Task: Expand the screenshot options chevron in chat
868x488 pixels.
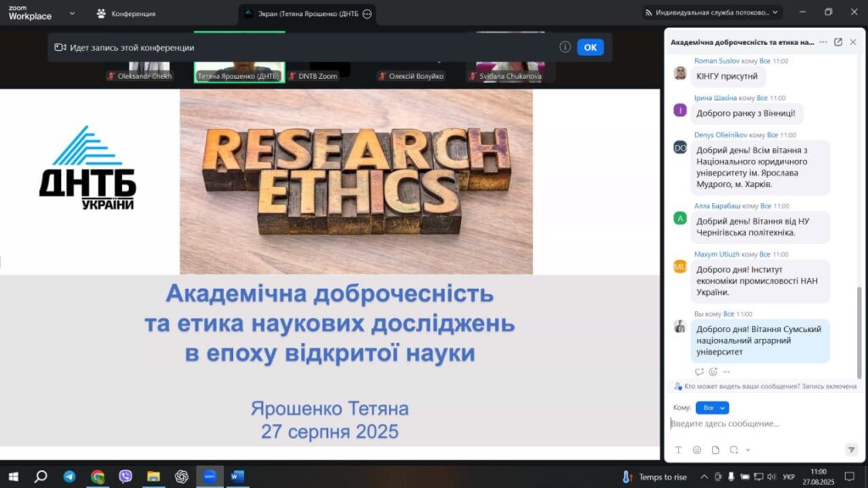Action: [748, 450]
